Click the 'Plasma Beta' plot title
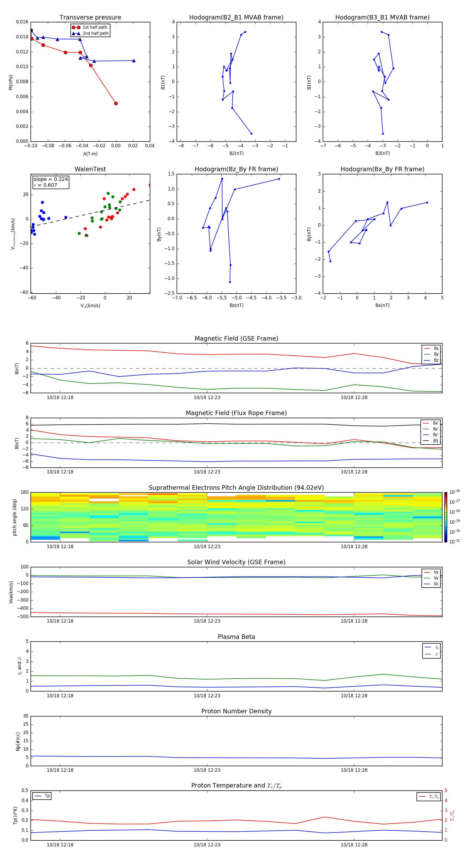The height and width of the screenshot is (868, 473). [236, 637]
